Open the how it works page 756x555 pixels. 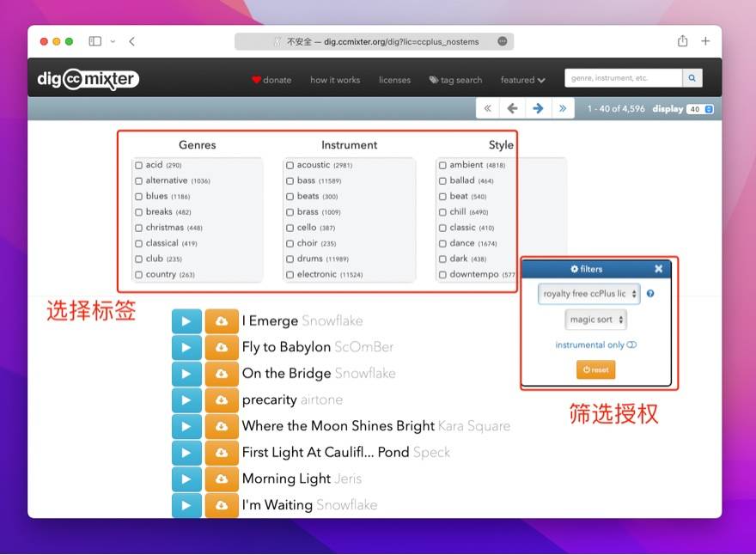(x=335, y=80)
